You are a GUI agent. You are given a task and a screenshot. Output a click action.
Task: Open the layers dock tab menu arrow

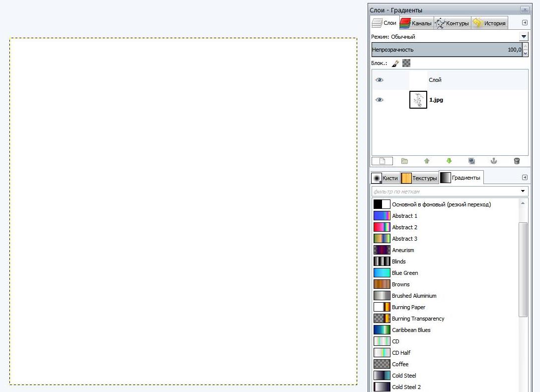point(525,23)
